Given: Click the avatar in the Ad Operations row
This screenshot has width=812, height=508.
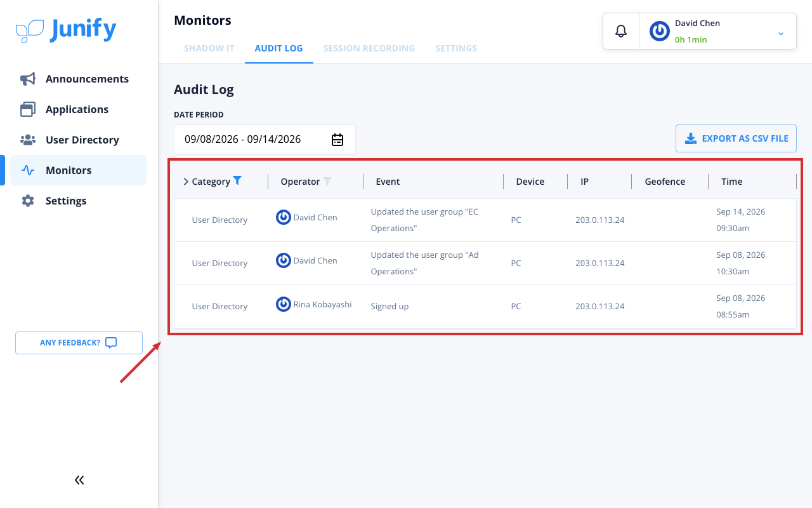Looking at the screenshot, I should coord(284,260).
